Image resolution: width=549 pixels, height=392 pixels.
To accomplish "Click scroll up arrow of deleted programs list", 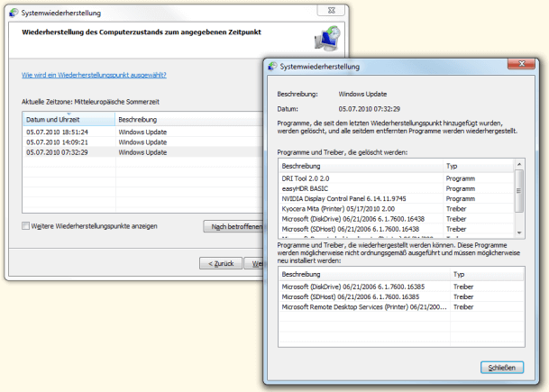I will tap(519, 164).
